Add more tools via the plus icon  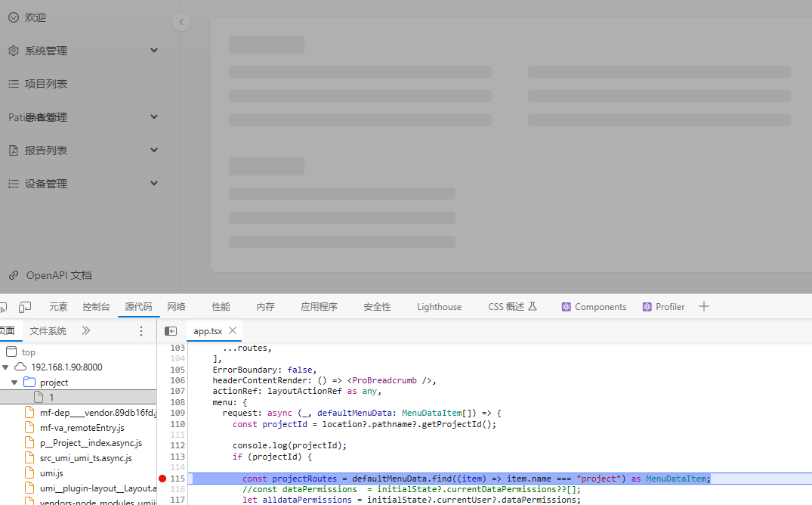pos(704,306)
